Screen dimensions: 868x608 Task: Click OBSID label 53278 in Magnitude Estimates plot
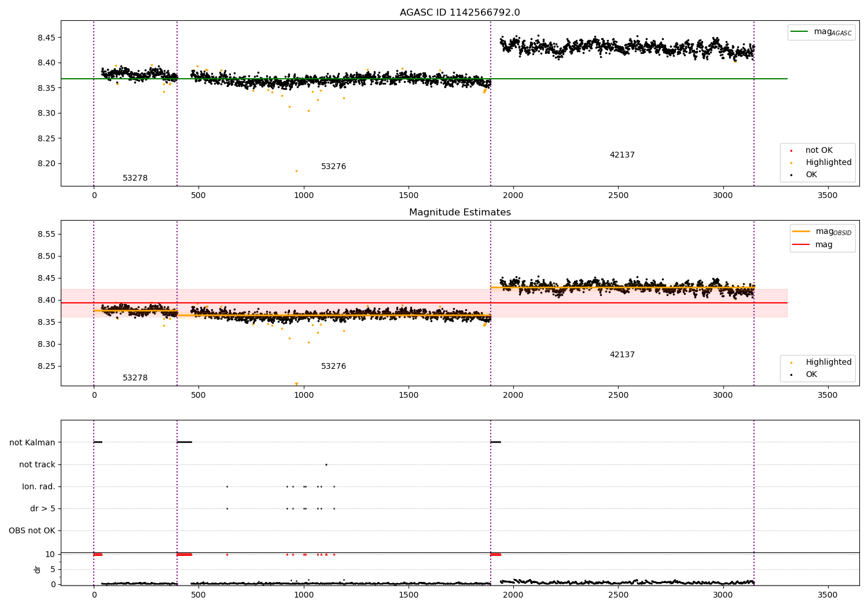coord(135,378)
